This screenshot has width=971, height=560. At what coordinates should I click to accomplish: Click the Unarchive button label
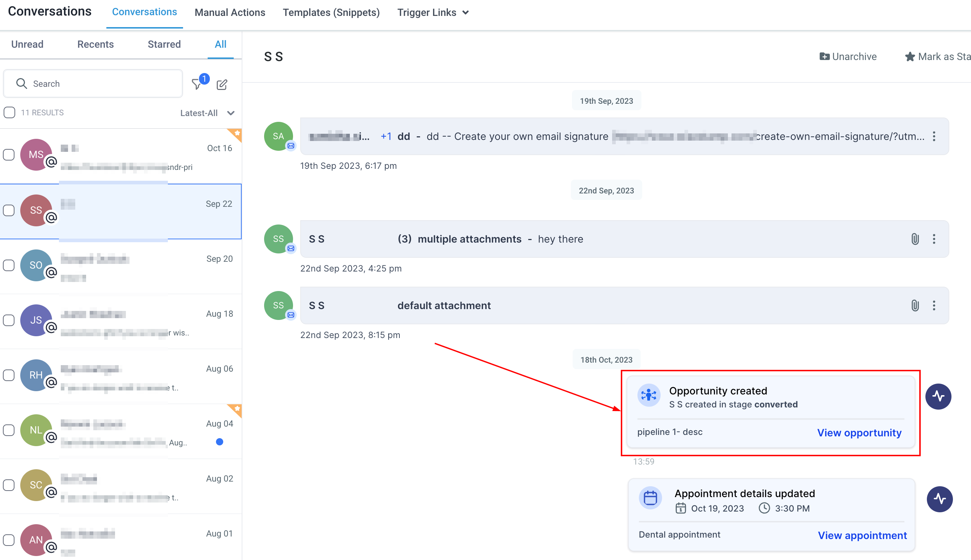(x=855, y=56)
